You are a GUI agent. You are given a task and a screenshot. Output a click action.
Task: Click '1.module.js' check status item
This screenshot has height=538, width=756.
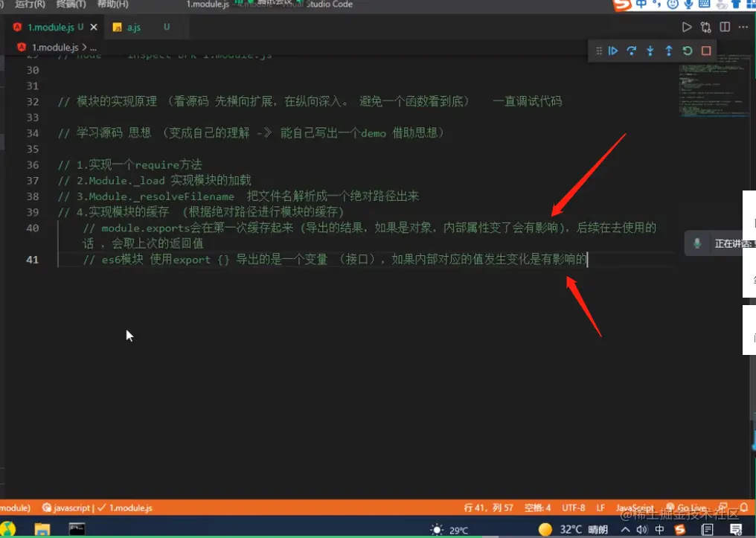pyautogui.click(x=125, y=507)
